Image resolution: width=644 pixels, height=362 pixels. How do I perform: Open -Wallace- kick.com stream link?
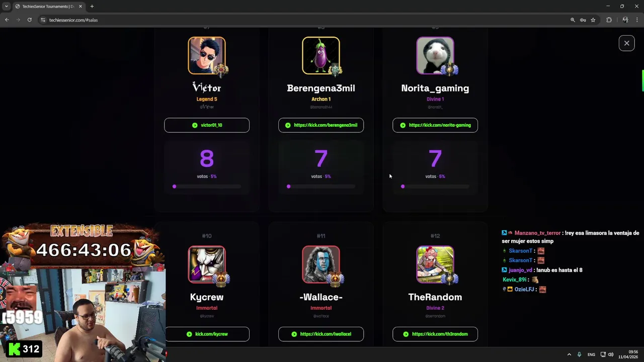point(321,334)
